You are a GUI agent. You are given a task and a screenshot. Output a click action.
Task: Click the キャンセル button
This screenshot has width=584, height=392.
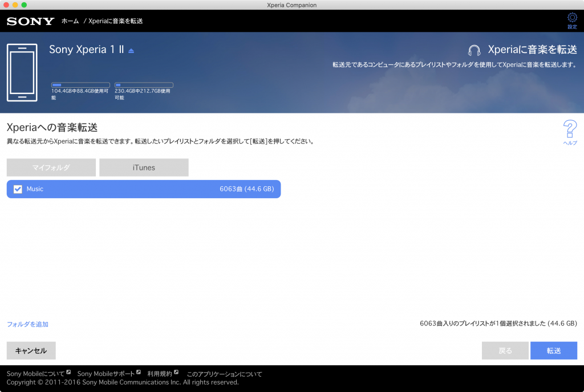click(31, 351)
